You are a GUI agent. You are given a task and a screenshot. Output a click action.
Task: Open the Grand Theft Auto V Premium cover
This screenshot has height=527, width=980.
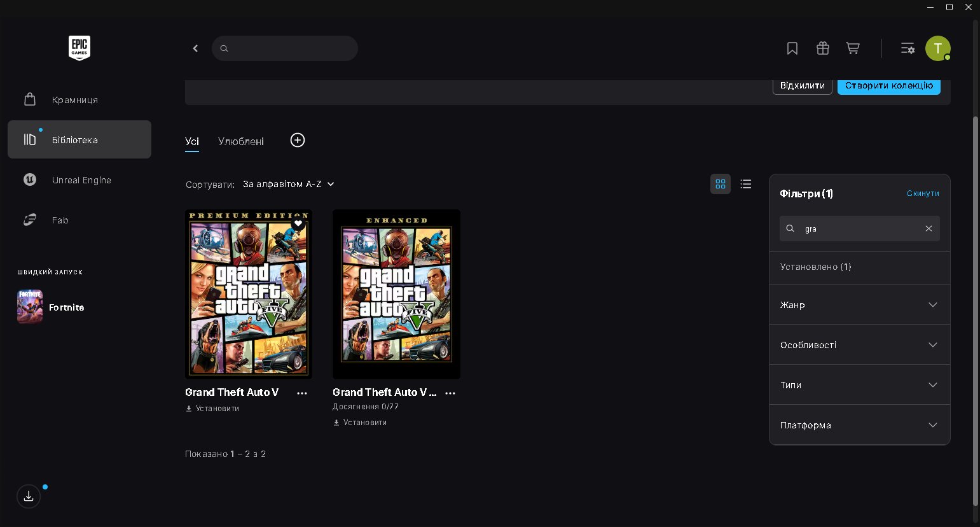(249, 294)
